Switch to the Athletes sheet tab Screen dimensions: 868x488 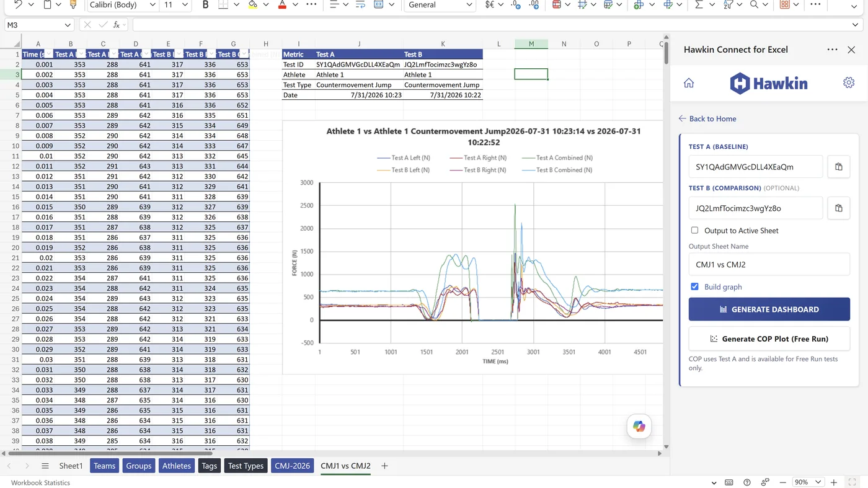177,466
